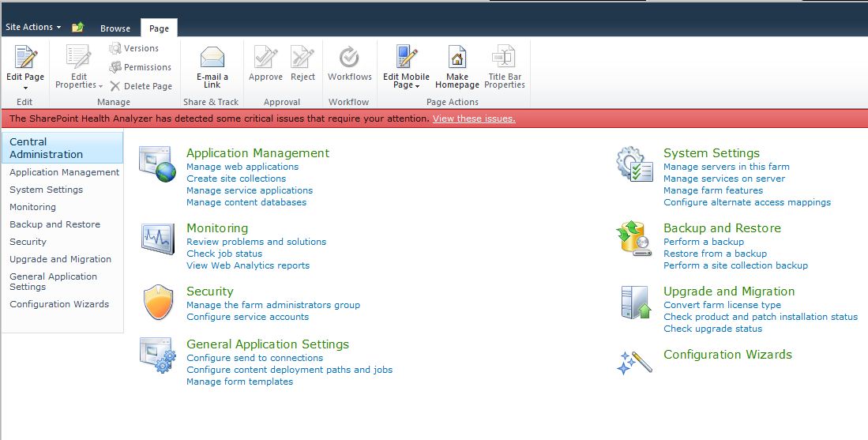Select Configuration Wizards in the sidebar
Viewport: 868px width, 440px height.
pyautogui.click(x=59, y=304)
